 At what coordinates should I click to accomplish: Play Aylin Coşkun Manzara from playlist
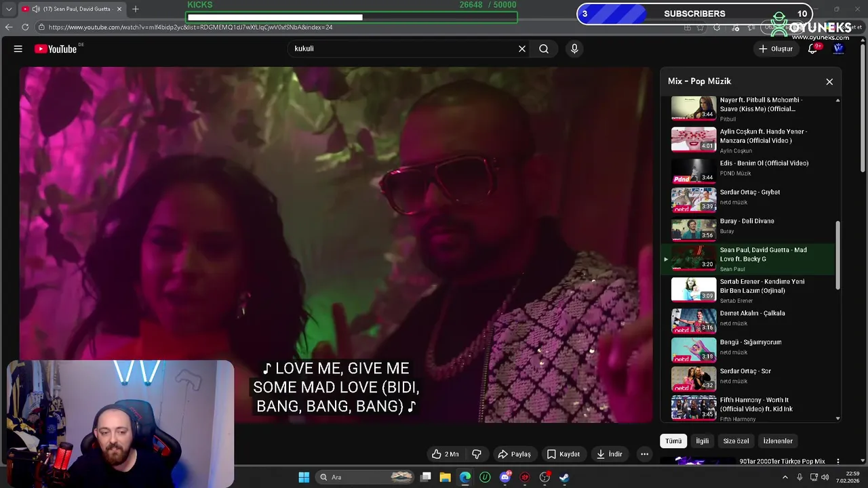748,140
